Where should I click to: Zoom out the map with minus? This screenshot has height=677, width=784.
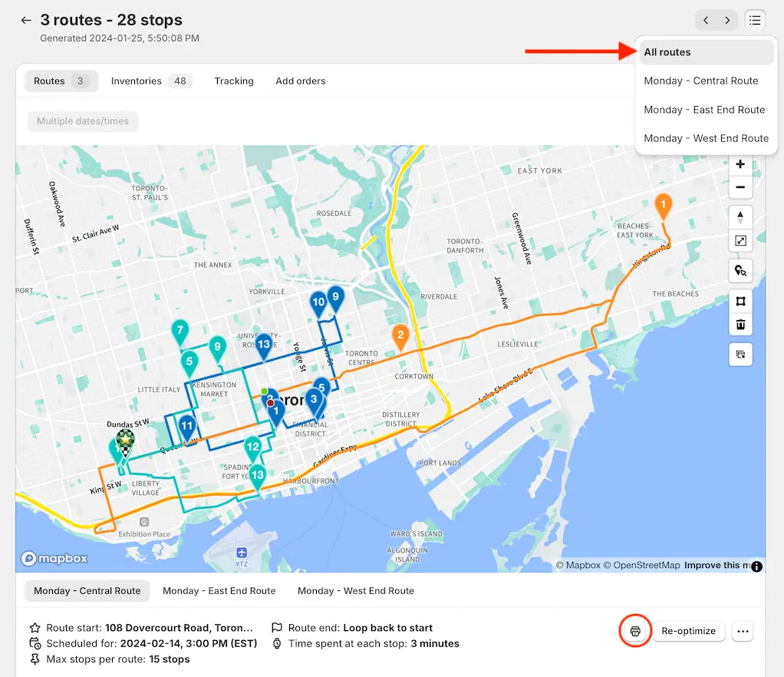[740, 187]
